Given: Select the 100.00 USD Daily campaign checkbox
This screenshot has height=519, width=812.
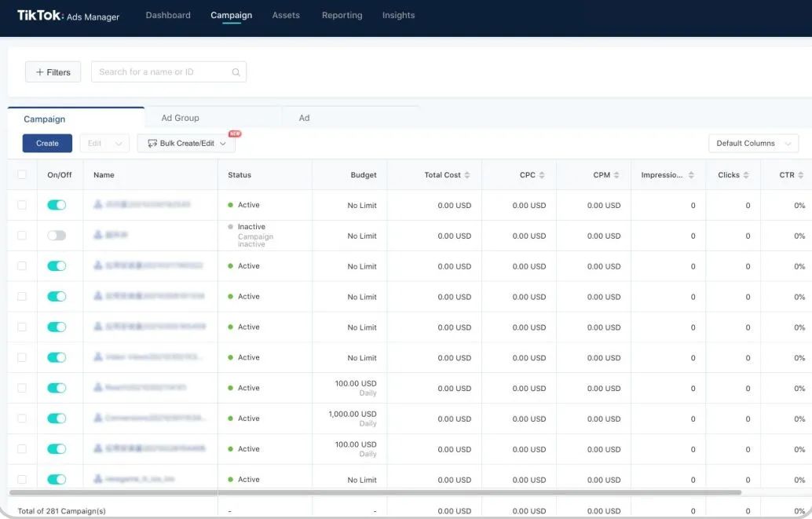Looking at the screenshot, I should click(22, 388).
